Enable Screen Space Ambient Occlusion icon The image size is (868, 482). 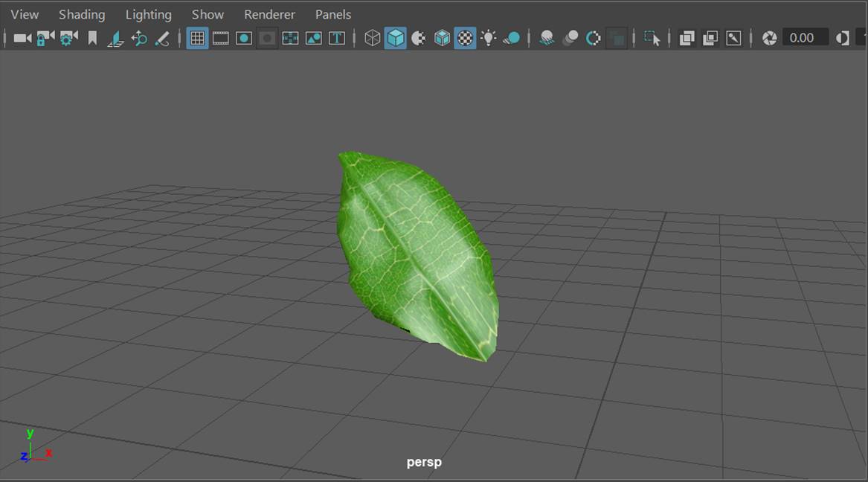547,38
